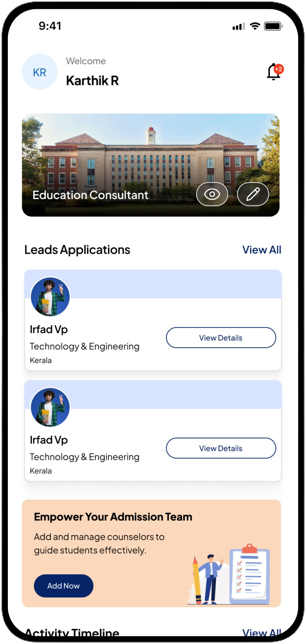The width and height of the screenshot is (306, 644).
Task: Open the second lead's profile photo
Action: tap(50, 407)
